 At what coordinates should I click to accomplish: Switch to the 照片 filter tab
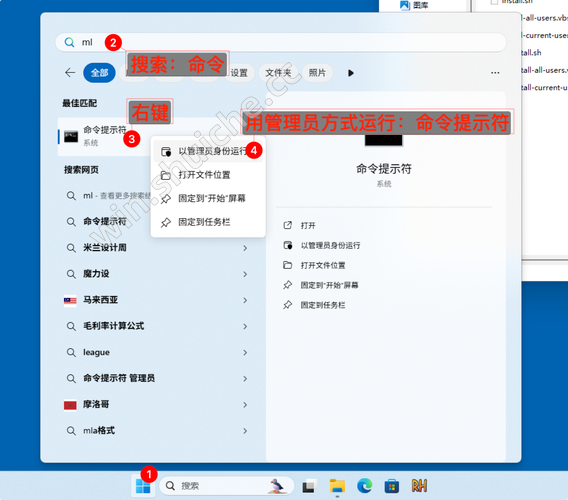(317, 73)
